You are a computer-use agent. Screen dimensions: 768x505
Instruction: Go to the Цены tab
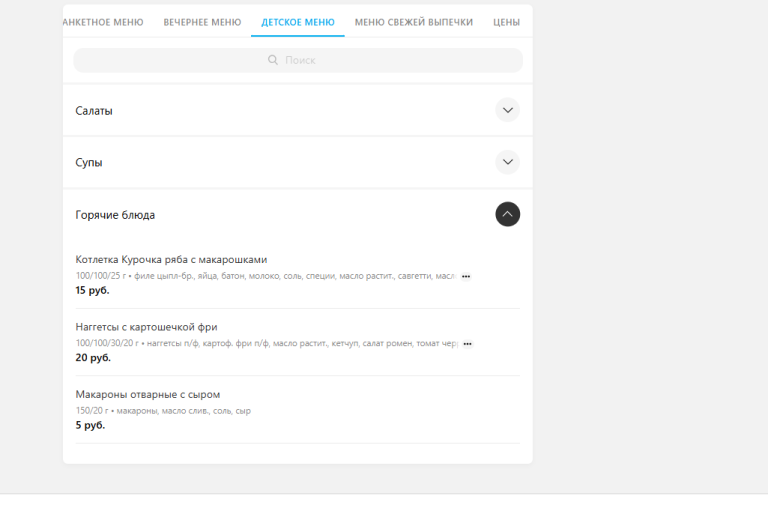[506, 22]
